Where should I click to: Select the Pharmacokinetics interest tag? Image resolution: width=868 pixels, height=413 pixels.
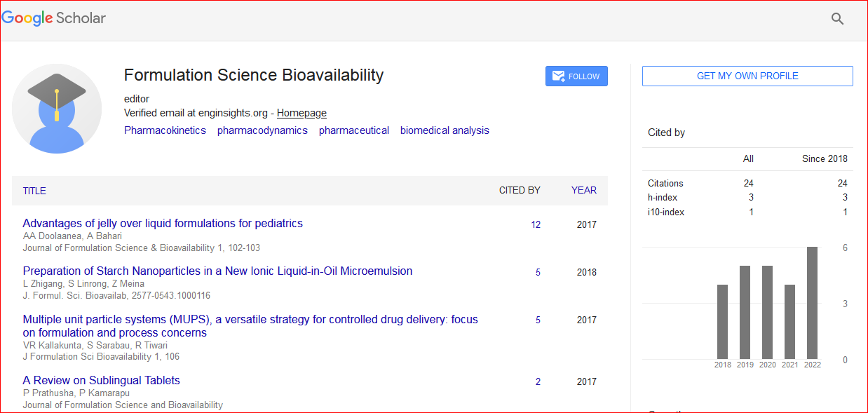point(165,130)
